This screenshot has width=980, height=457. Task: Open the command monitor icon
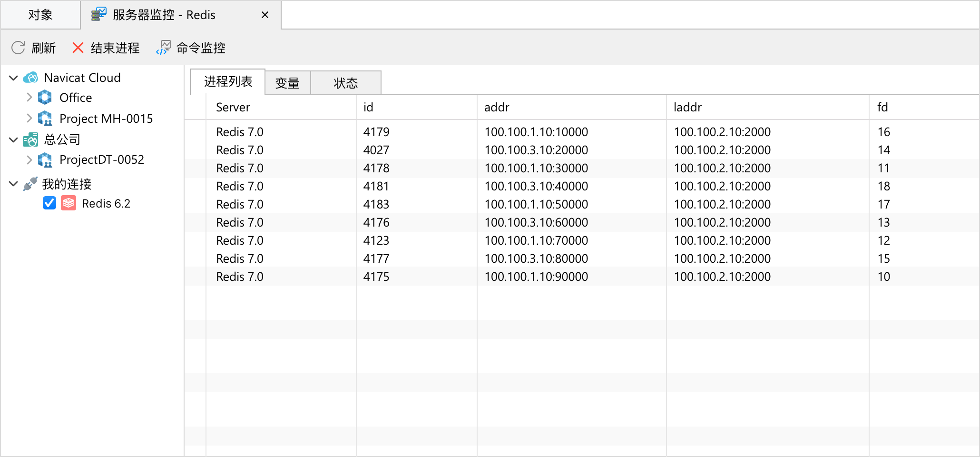pyautogui.click(x=163, y=48)
